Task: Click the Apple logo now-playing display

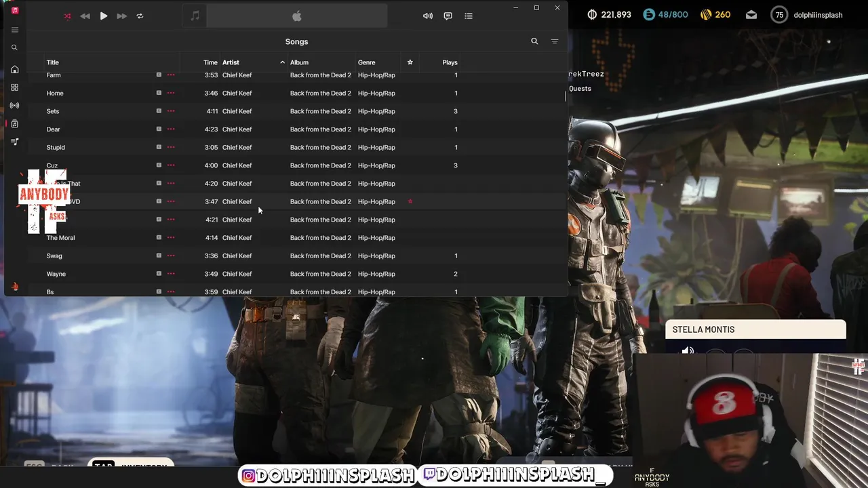Action: 296,16
